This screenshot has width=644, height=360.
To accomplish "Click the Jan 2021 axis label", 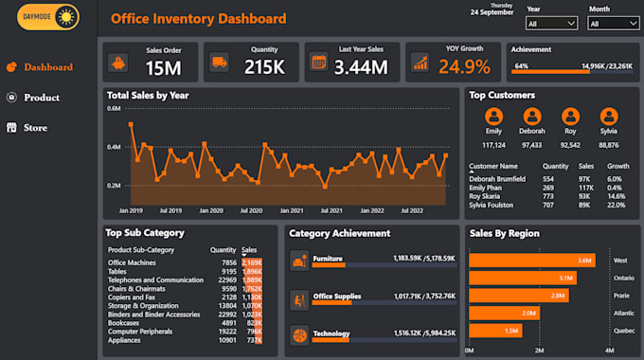I will pos(292,210).
